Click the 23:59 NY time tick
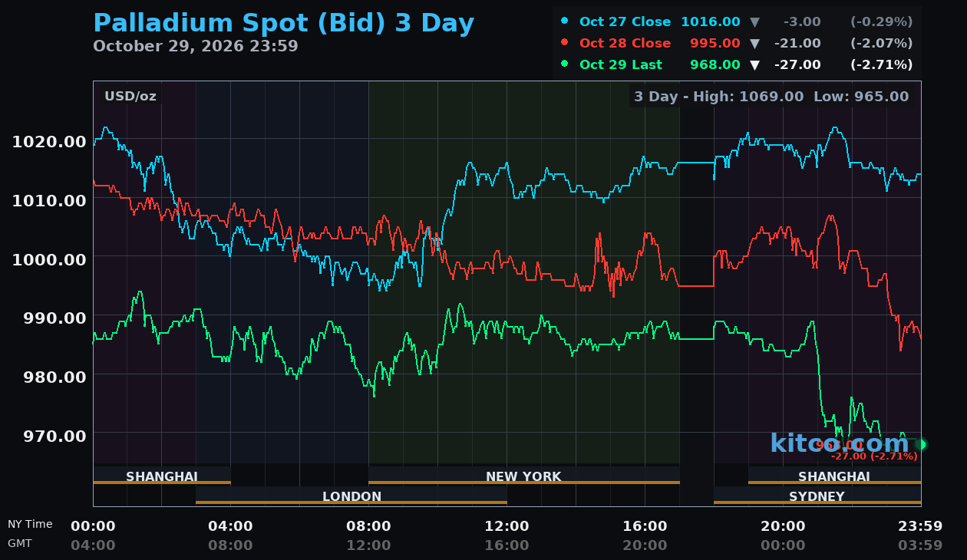Image resolution: width=967 pixels, height=560 pixels. (x=920, y=526)
